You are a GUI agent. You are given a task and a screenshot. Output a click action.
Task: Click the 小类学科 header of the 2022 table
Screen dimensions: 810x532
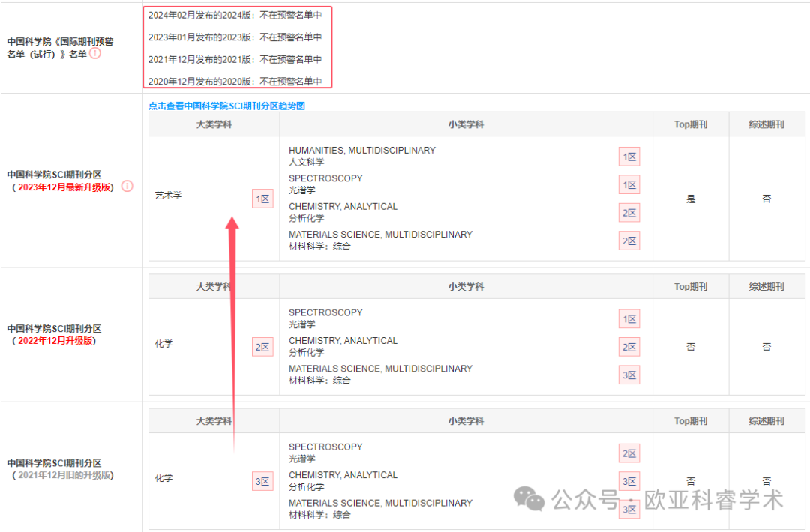click(466, 286)
